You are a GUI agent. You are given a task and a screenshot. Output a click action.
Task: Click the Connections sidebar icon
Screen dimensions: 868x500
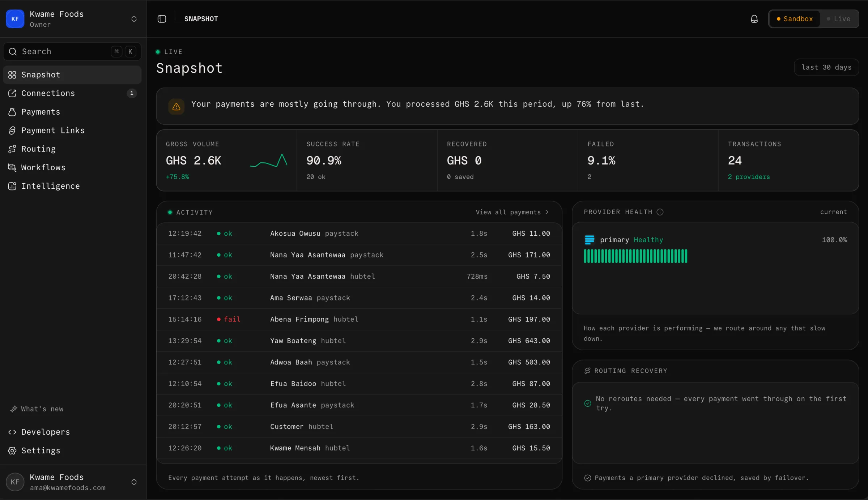pyautogui.click(x=12, y=93)
